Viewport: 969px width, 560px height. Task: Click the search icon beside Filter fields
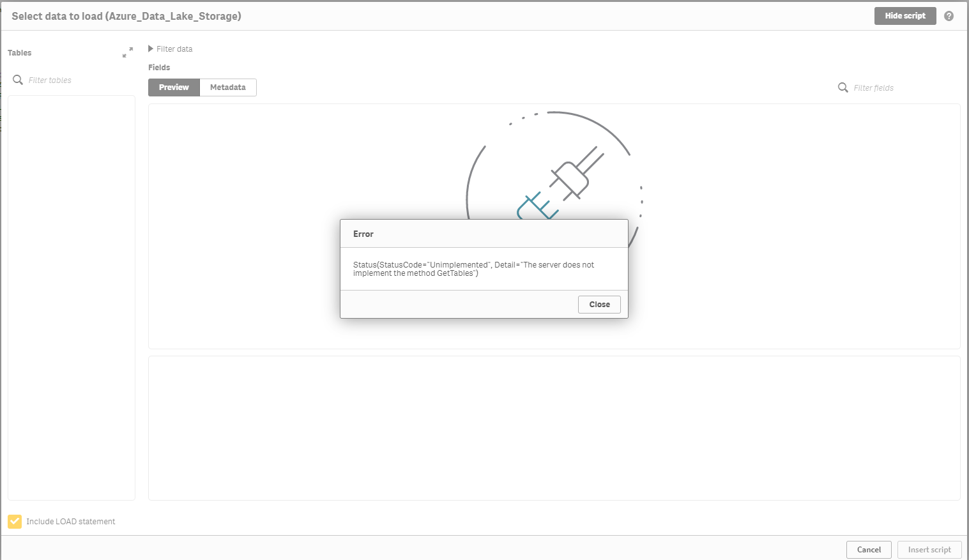tap(843, 87)
